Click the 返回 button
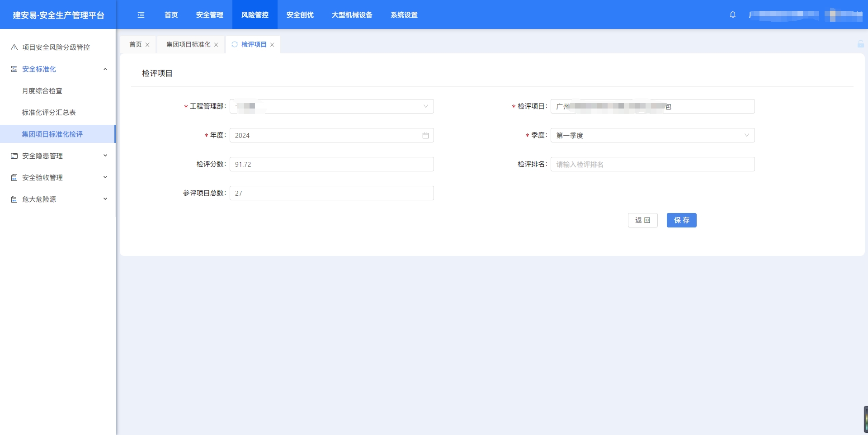Viewport: 868px width, 435px height. point(642,220)
